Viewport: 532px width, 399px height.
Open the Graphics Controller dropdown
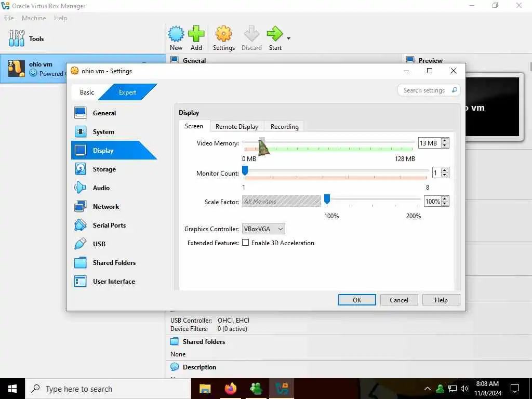pos(263,229)
